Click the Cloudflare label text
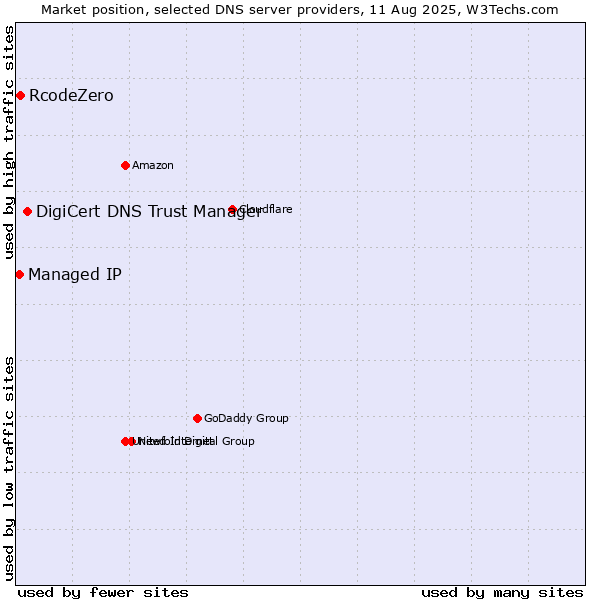This screenshot has width=600, height=600. point(266,209)
